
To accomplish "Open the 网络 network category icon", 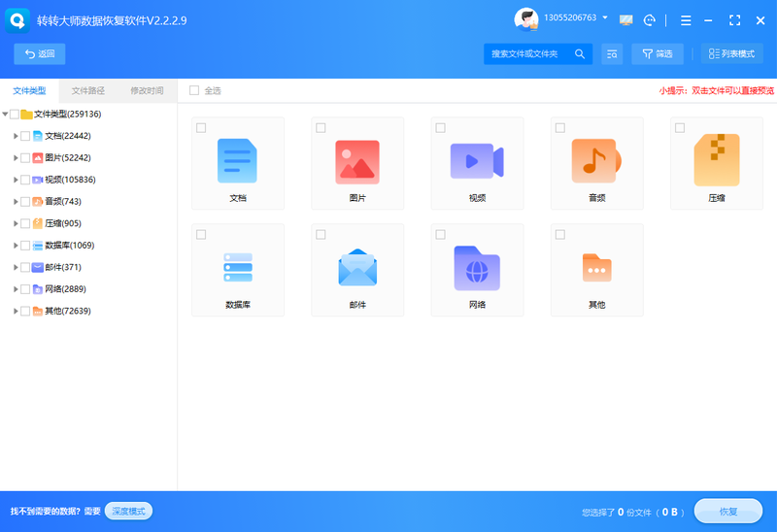I will pyautogui.click(x=477, y=268).
